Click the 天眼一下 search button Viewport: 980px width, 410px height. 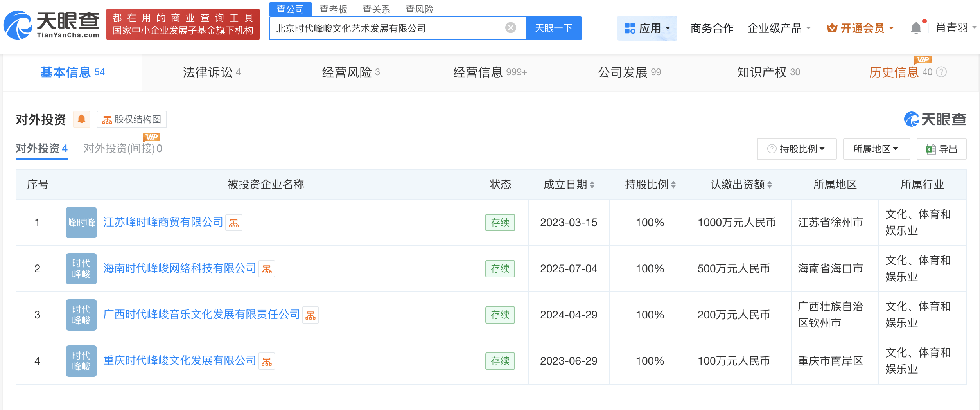(553, 28)
